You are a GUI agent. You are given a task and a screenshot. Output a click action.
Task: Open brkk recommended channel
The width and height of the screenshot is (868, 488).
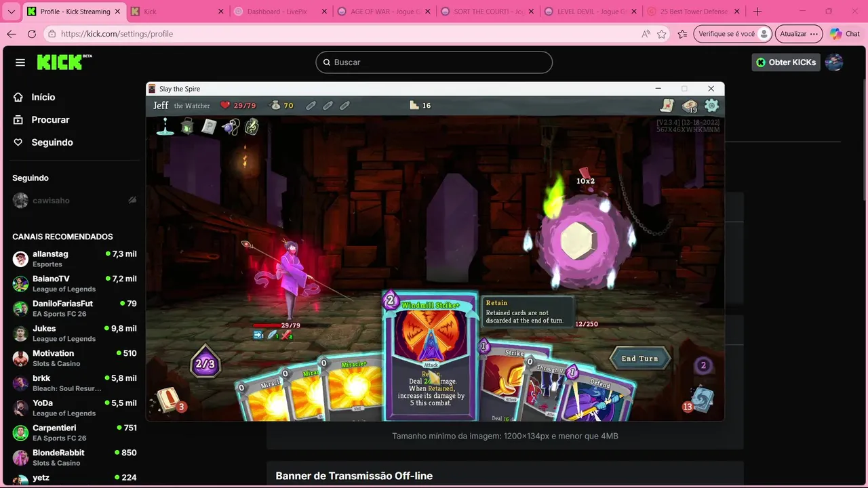74,383
